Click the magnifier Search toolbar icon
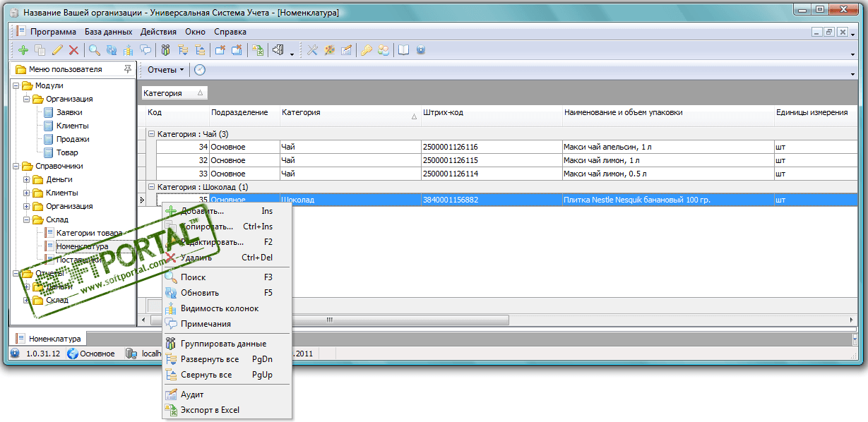Screen dimensions: 868x422 (93, 50)
